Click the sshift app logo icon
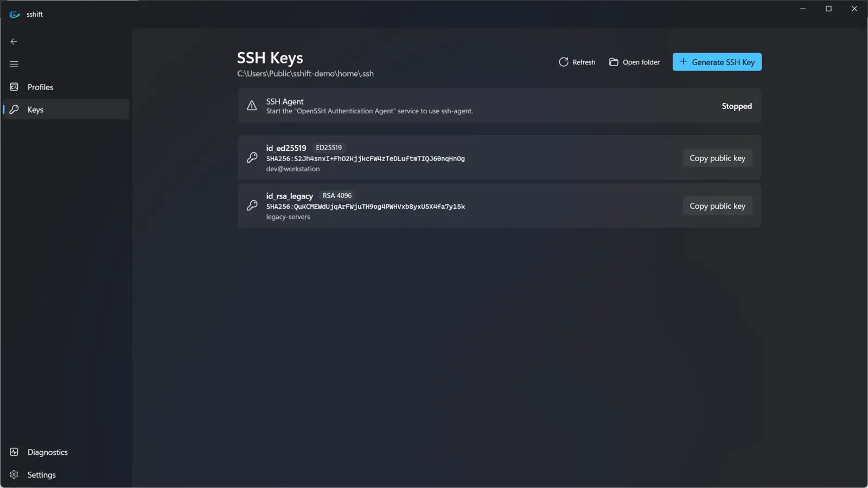This screenshot has height=488, width=868. (x=15, y=14)
